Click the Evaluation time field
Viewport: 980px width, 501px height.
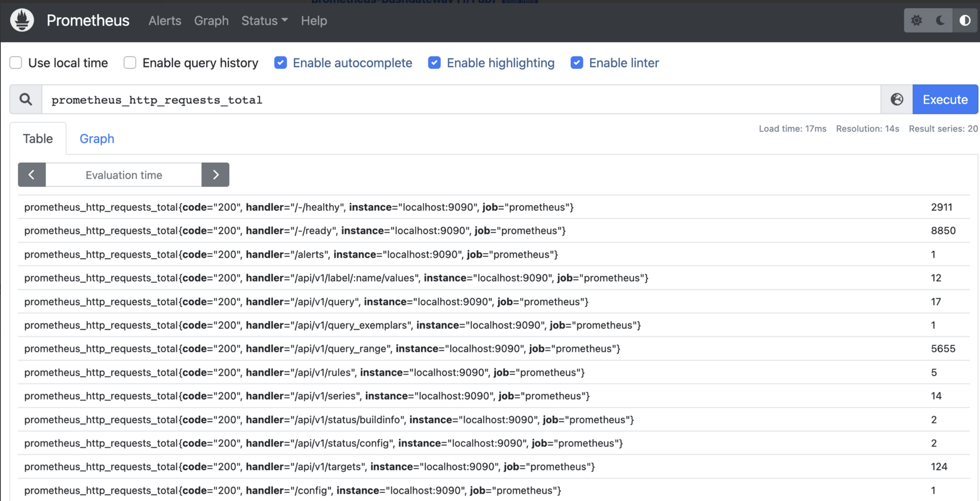[124, 175]
